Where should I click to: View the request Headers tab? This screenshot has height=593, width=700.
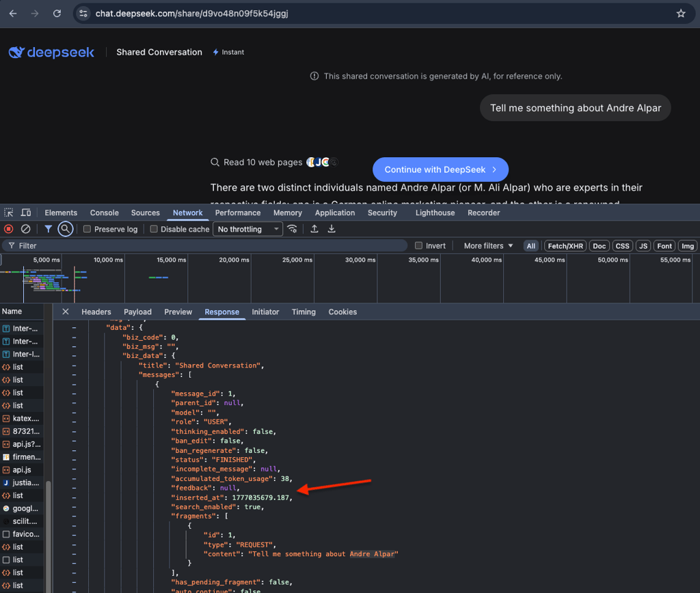point(96,312)
